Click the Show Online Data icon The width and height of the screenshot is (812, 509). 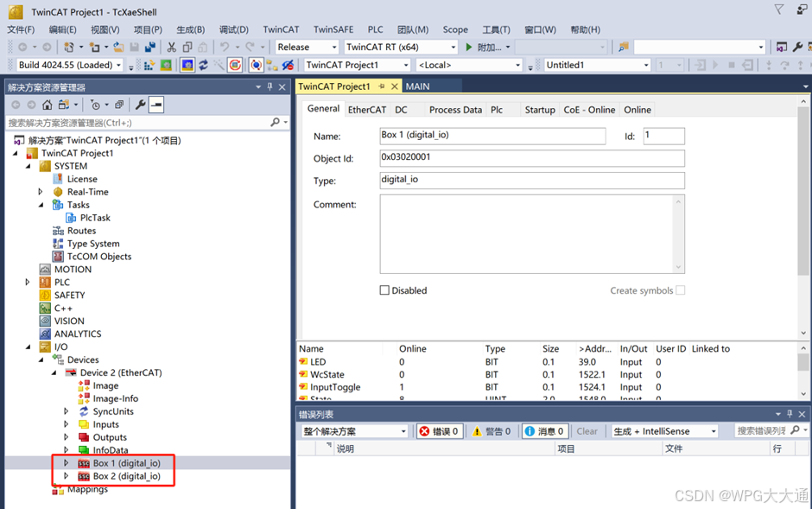[257, 65]
